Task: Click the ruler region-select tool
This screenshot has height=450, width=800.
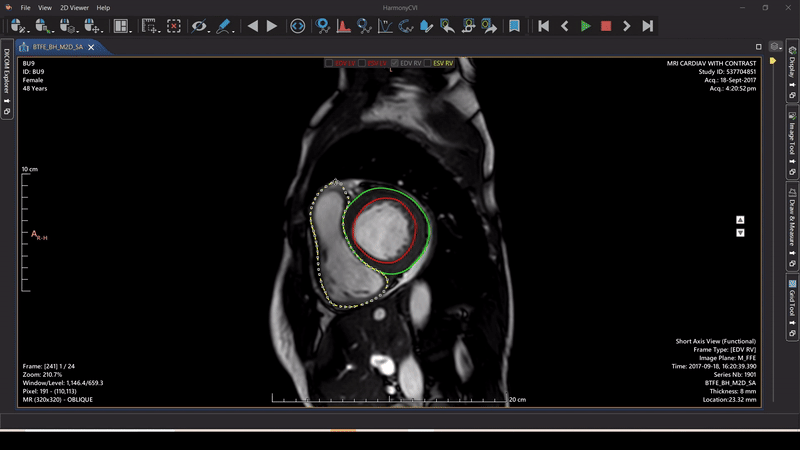Action: 149,26
